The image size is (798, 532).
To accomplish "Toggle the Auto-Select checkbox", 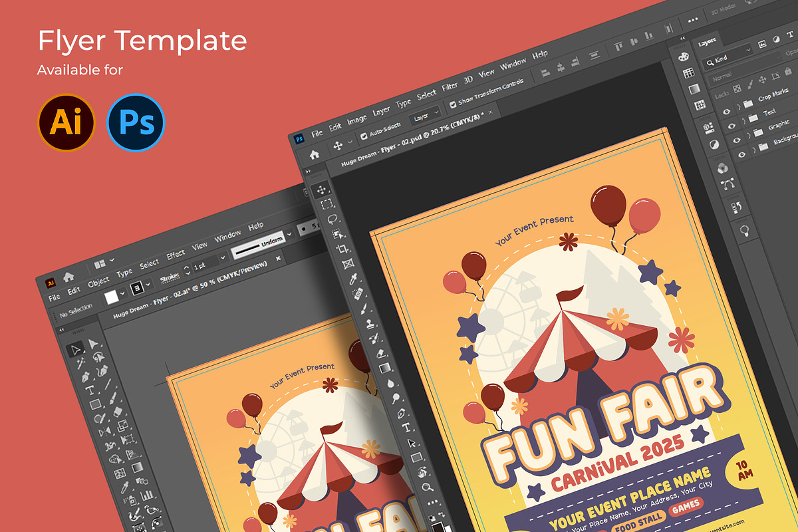I will pyautogui.click(x=364, y=136).
